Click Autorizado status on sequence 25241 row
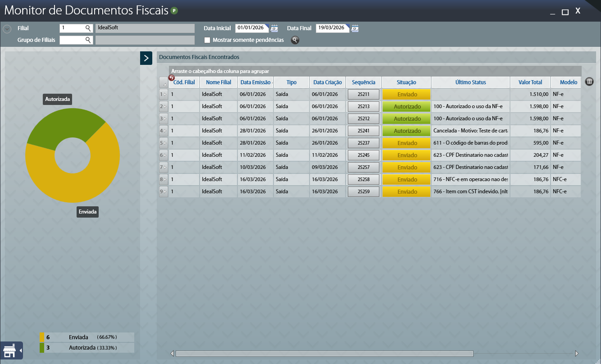The height and width of the screenshot is (364, 601). point(407,131)
